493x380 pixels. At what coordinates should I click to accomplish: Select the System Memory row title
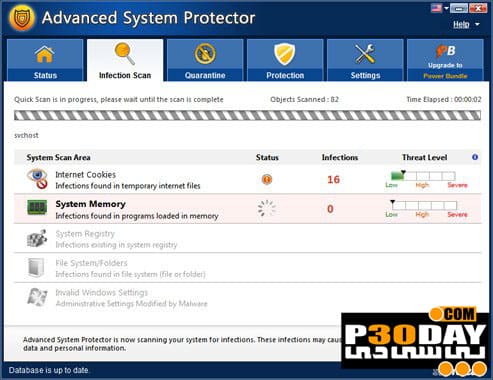pyautogui.click(x=90, y=204)
